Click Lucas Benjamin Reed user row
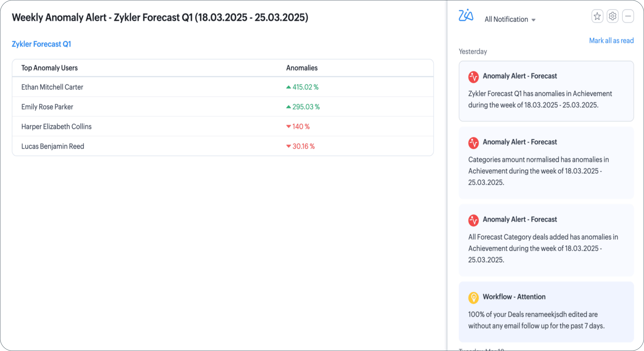The height and width of the screenshot is (351, 644). 53,146
